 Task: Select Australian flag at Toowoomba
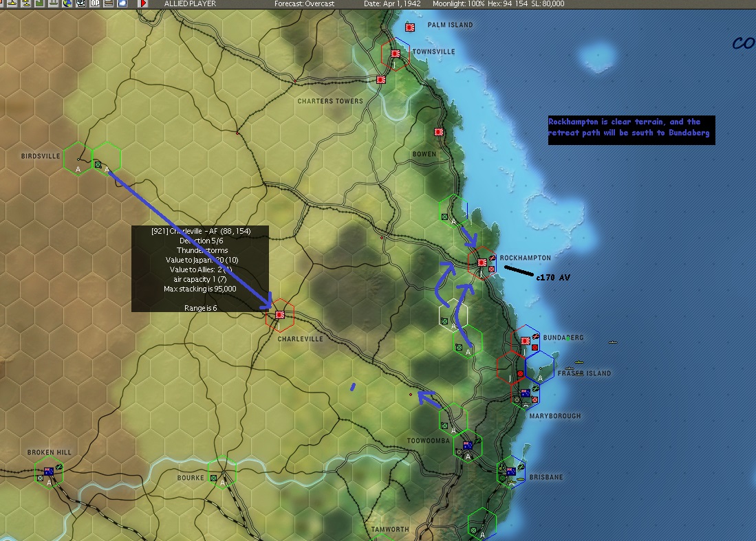(467, 445)
